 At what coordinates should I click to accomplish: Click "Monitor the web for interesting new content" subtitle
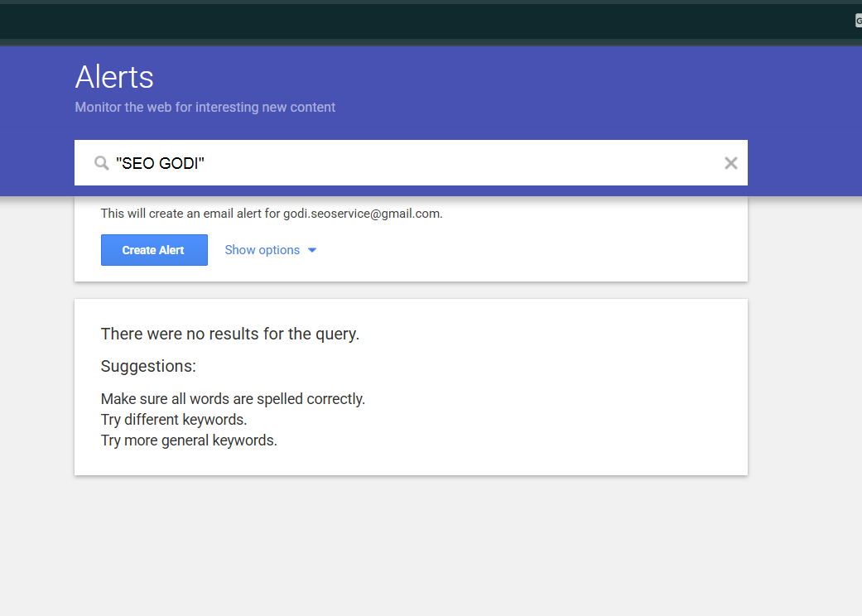pyautogui.click(x=205, y=107)
